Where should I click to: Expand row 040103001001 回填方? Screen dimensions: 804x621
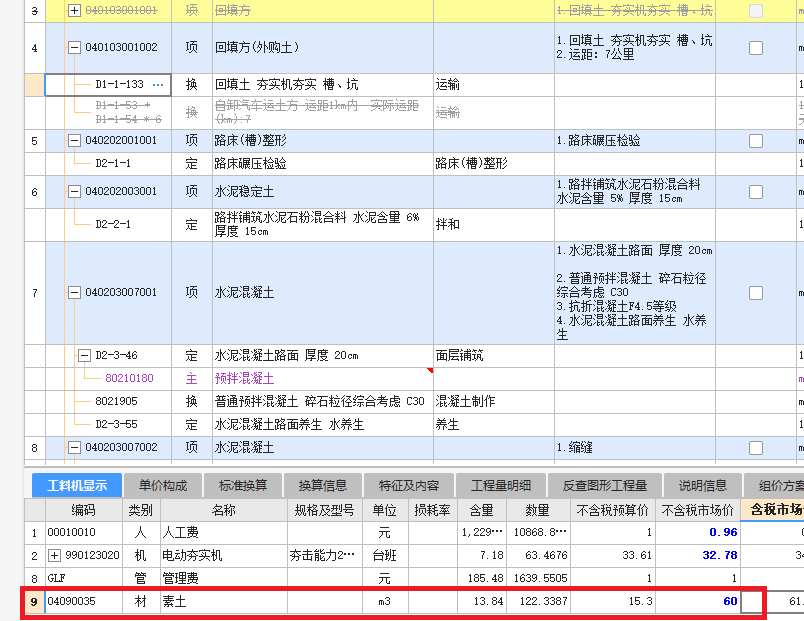[74, 11]
